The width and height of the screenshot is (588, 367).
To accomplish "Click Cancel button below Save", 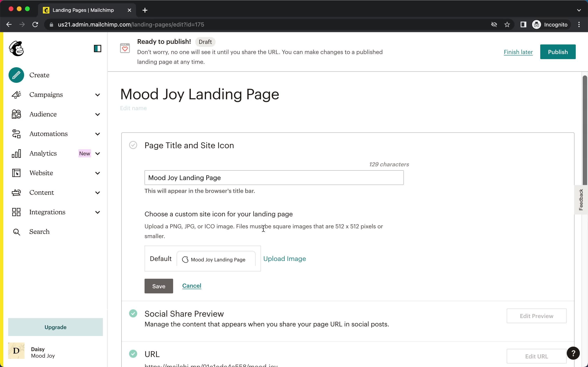I will point(192,285).
